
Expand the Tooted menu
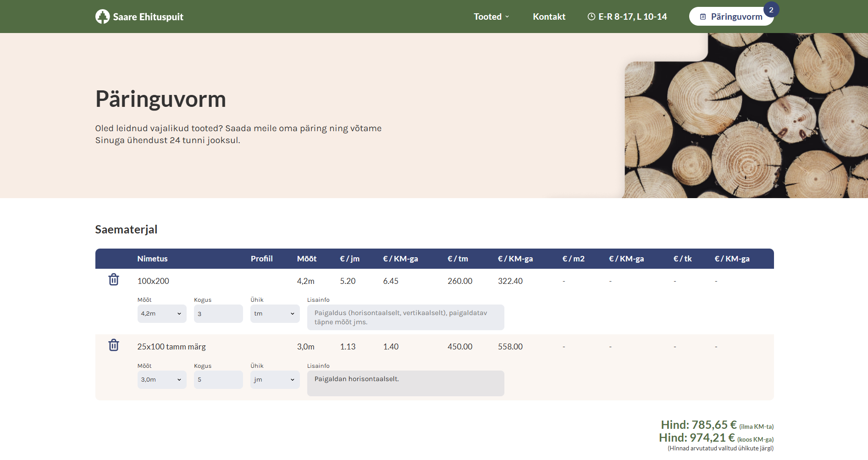pyautogui.click(x=491, y=17)
